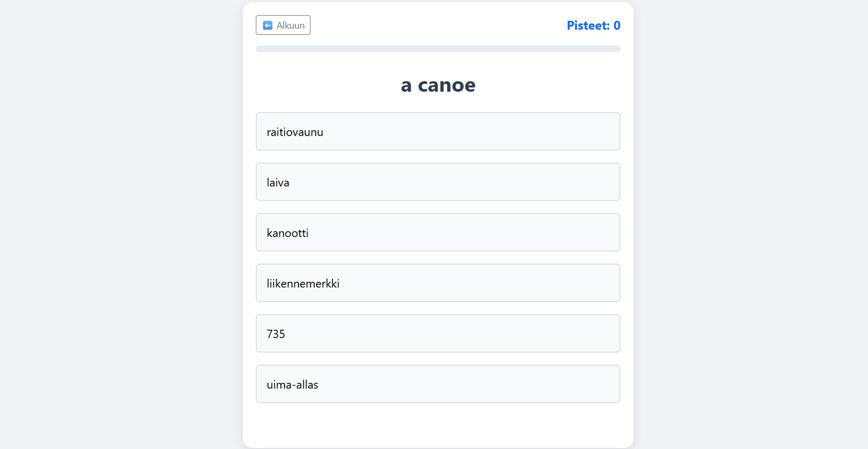Click the question title "a canoe"
This screenshot has width=868, height=449.
438,85
